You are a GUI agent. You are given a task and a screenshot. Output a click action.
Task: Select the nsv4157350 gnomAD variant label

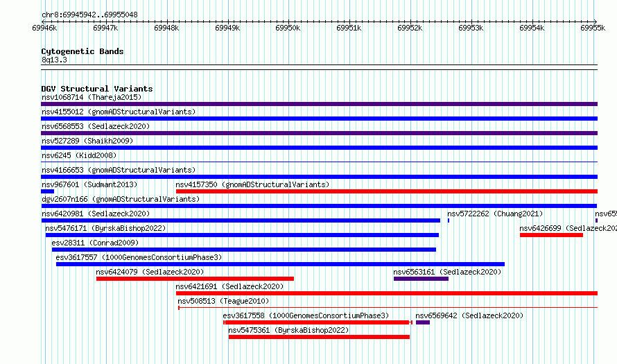[x=252, y=184]
